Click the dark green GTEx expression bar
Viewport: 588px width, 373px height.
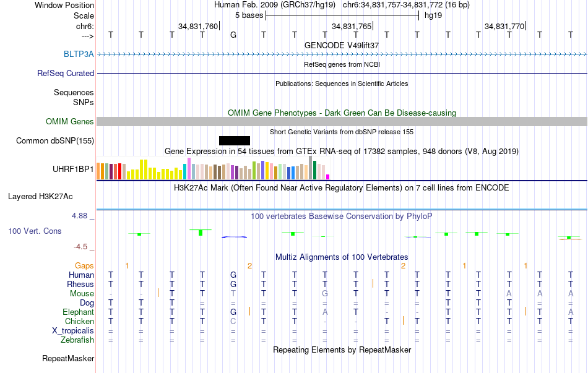coord(314,170)
